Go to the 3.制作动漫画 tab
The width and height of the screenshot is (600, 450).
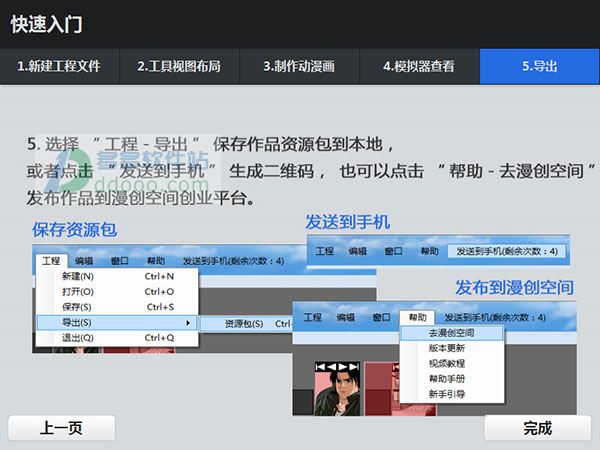(299, 66)
